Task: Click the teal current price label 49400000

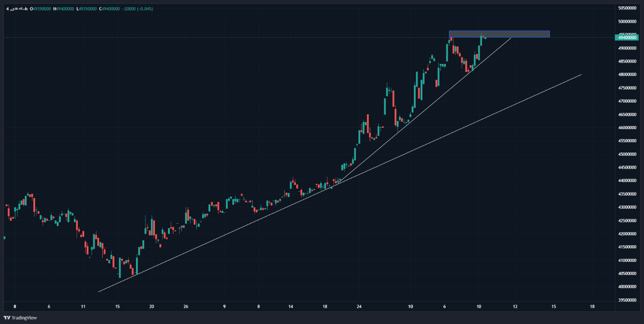Action: (x=627, y=37)
